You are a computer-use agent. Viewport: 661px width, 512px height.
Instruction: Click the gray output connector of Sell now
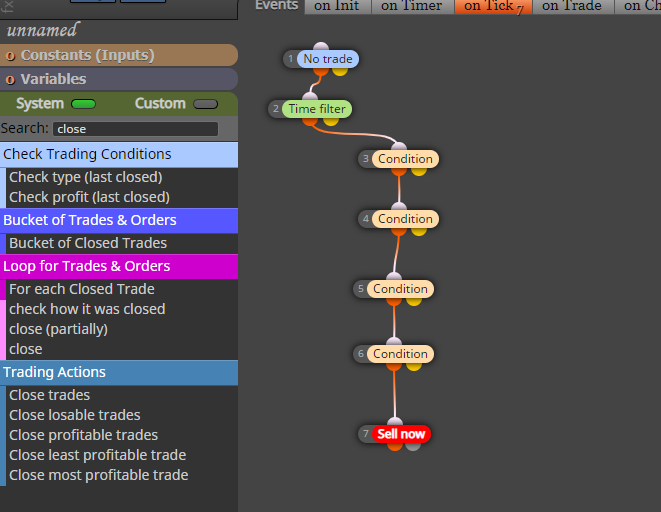[x=413, y=446]
